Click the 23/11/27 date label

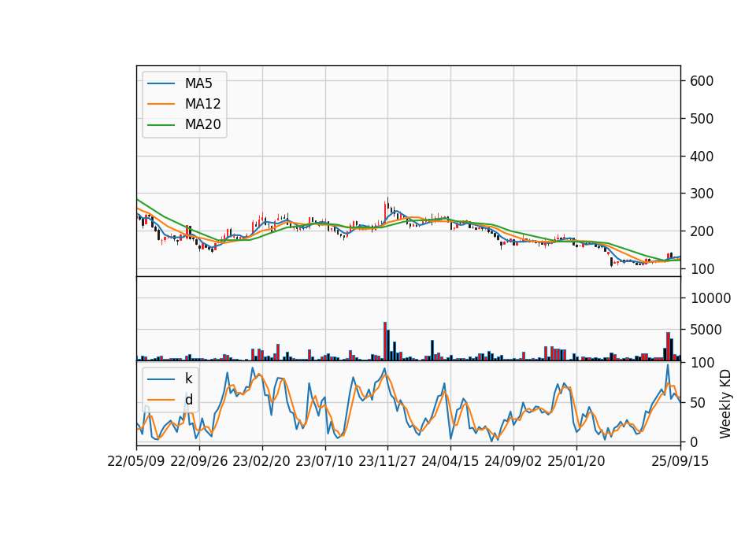point(387,461)
